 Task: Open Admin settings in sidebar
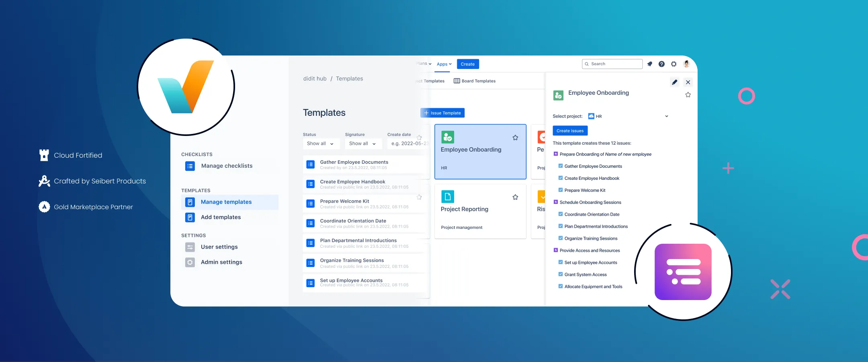tap(230, 262)
